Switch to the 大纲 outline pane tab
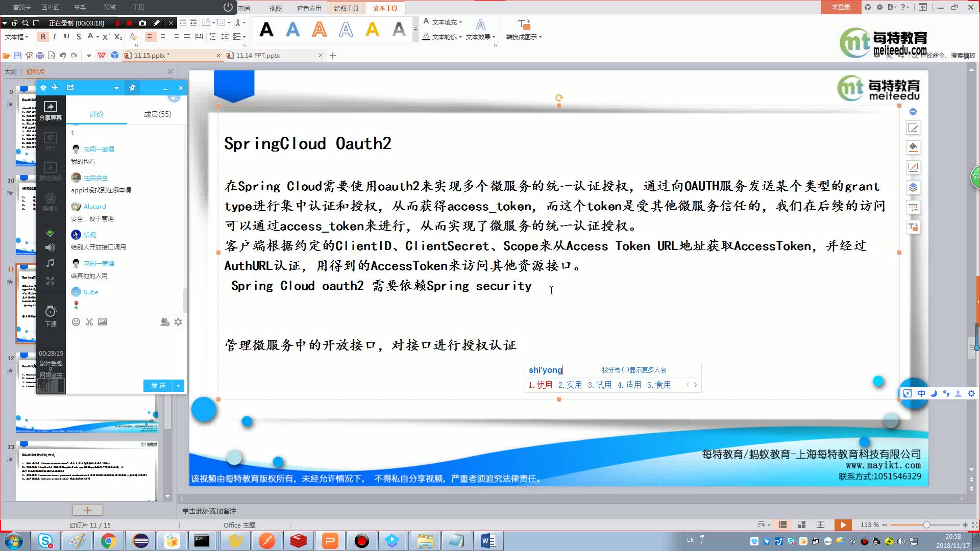The height and width of the screenshot is (551, 980). pyautogui.click(x=11, y=71)
